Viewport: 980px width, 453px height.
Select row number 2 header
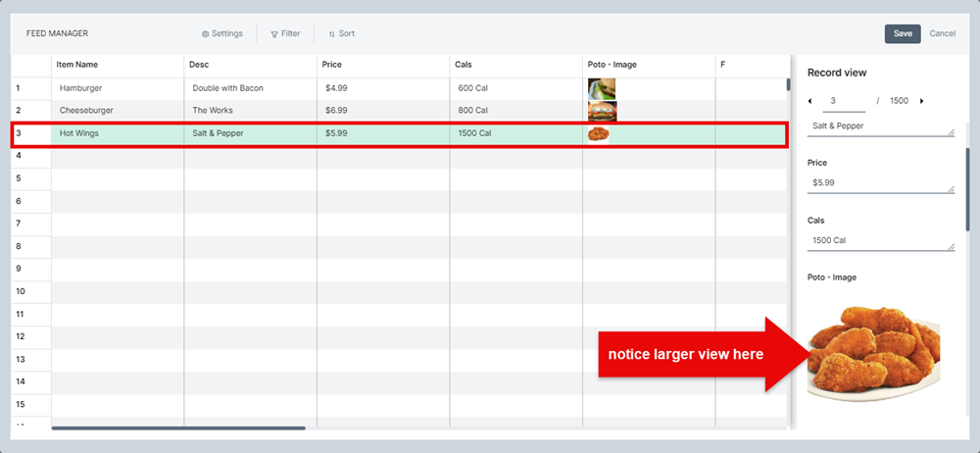[x=31, y=111]
